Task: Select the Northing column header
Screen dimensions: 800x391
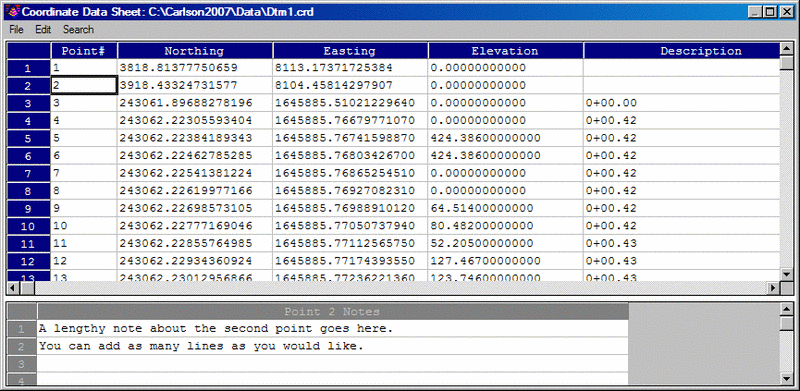Action: 194,51
